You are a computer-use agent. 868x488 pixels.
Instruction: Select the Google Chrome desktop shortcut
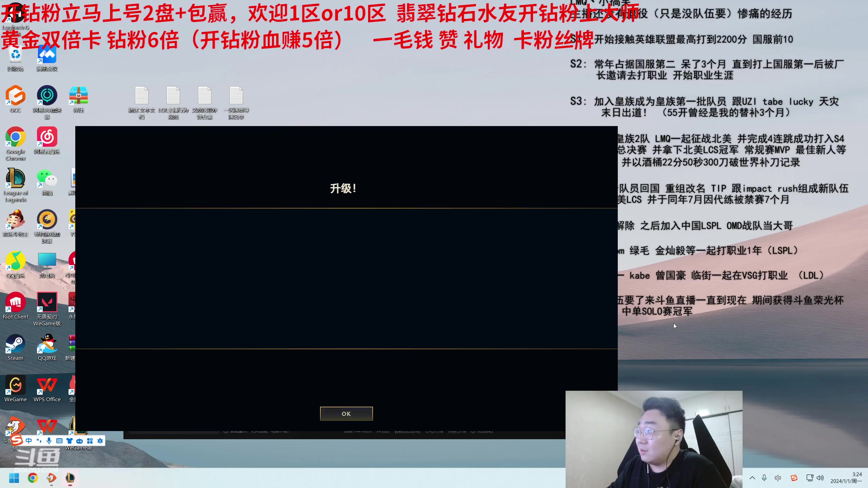tap(16, 144)
